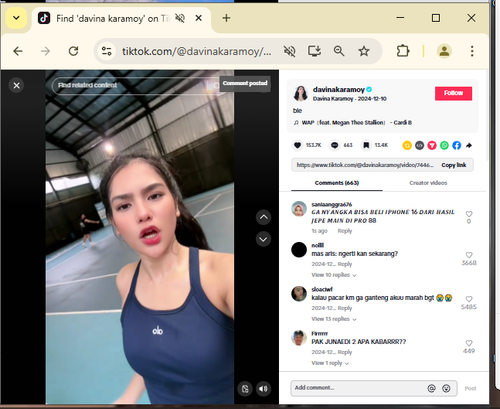Viewport: 500px width, 409px height.
Task: Share video to Facebook
Action: [x=457, y=145]
